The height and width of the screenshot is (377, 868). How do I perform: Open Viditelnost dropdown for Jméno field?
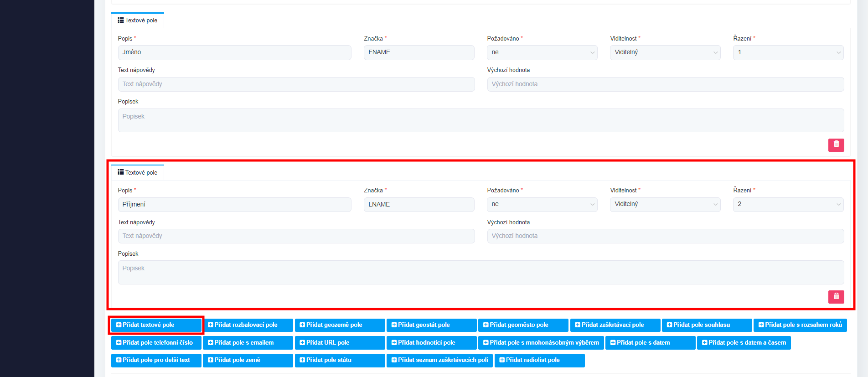point(665,52)
